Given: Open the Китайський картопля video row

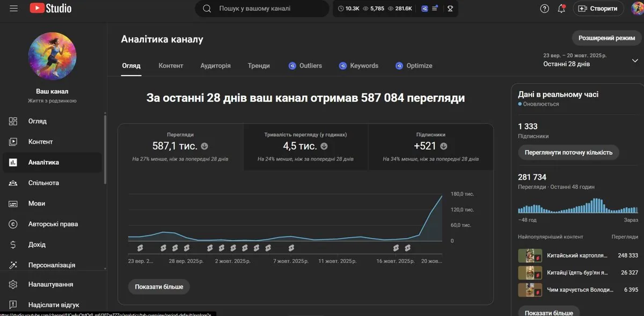Looking at the screenshot, I should click(x=578, y=256).
